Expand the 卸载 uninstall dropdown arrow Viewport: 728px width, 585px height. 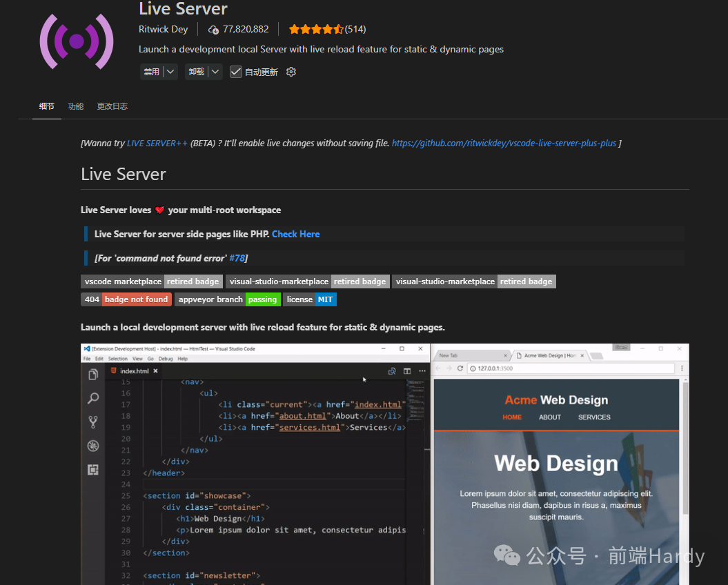tap(215, 72)
